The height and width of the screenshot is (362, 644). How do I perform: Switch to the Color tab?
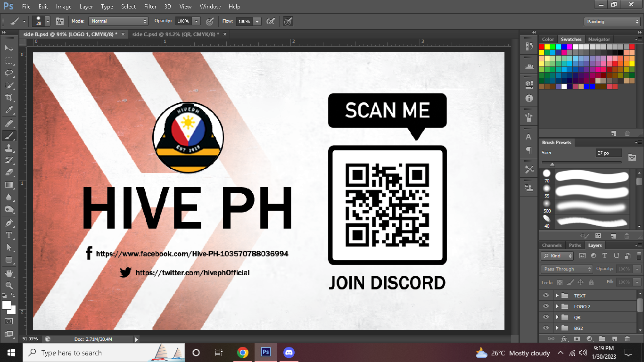pyautogui.click(x=548, y=39)
